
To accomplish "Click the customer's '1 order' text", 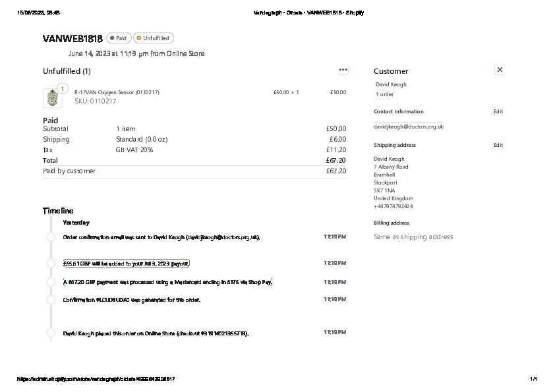I will [385, 95].
